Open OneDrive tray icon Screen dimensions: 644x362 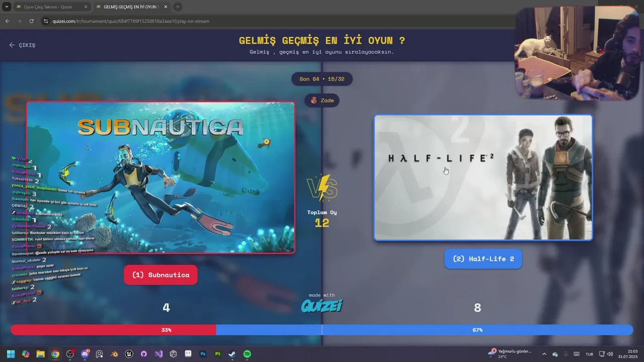555,354
